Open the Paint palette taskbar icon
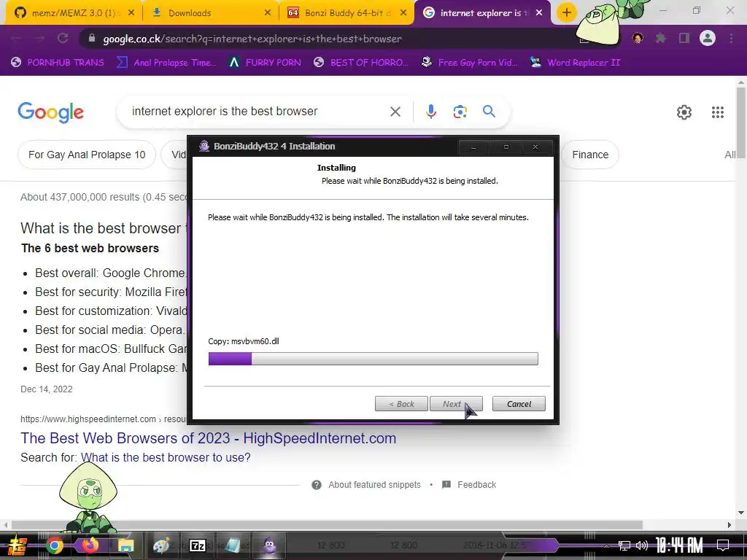 (161, 545)
